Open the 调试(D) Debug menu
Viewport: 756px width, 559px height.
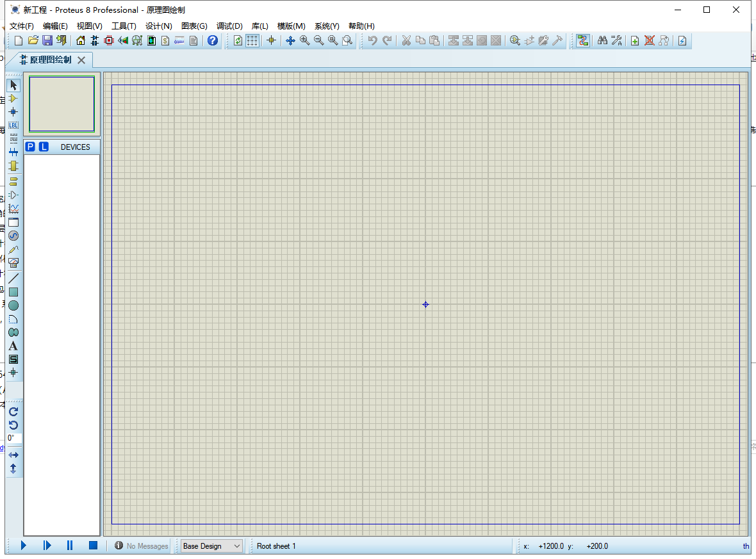pyautogui.click(x=229, y=26)
